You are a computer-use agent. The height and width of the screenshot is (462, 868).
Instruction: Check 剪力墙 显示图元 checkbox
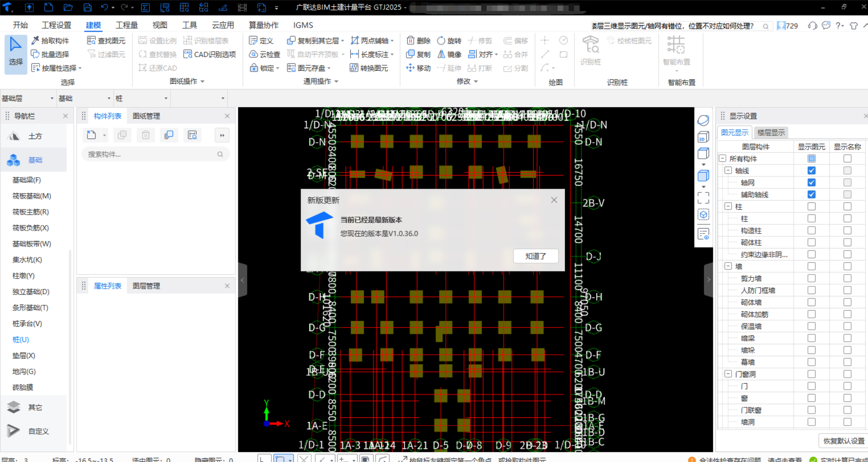(x=812, y=278)
